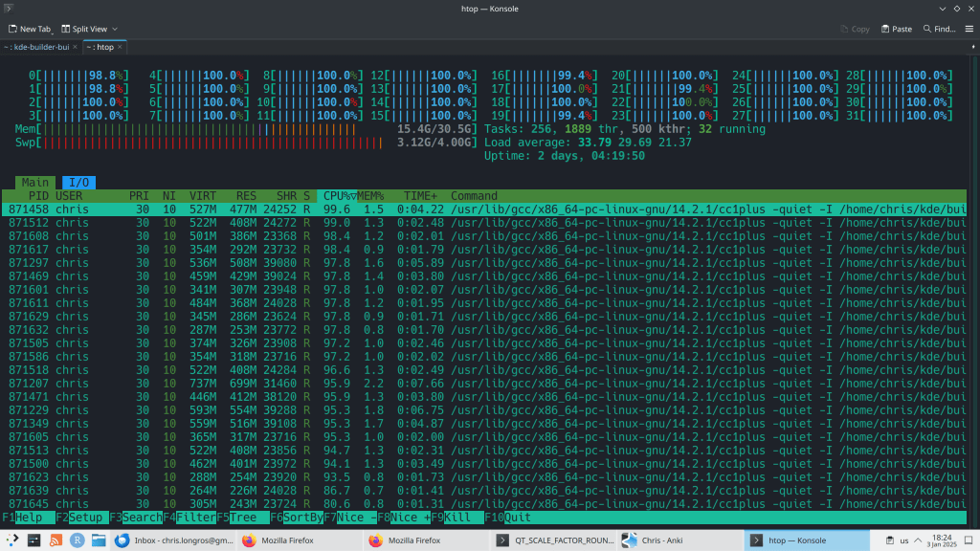Open a New Tab in Konsole
Image resolution: width=980 pixels, height=551 pixels.
[30, 29]
